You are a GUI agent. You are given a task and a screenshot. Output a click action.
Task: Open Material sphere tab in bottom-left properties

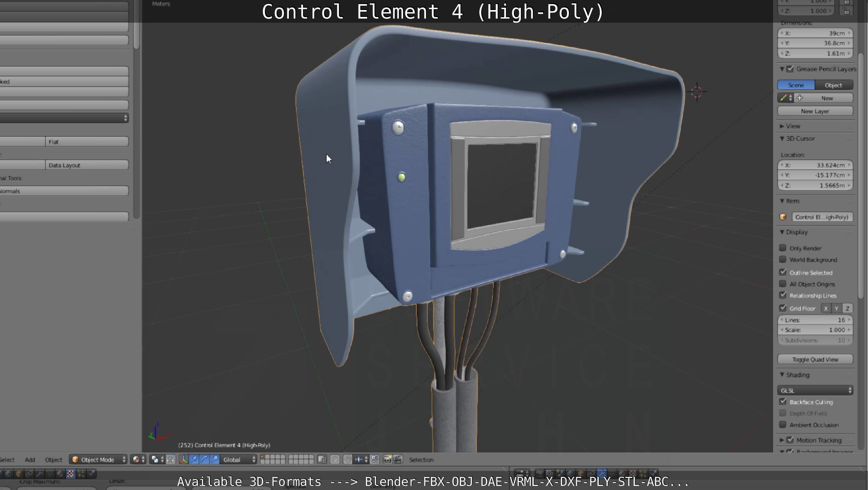point(60,474)
